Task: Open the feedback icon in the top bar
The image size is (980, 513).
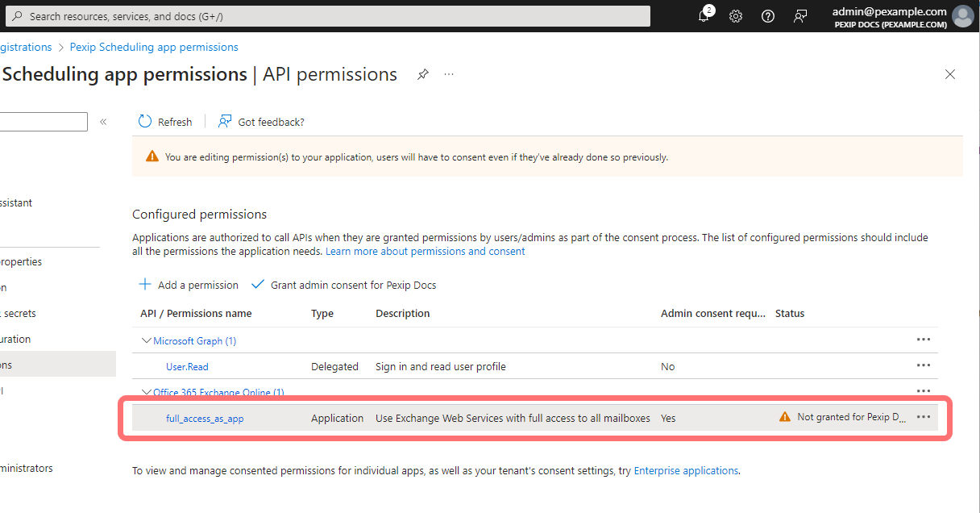Action: click(799, 16)
